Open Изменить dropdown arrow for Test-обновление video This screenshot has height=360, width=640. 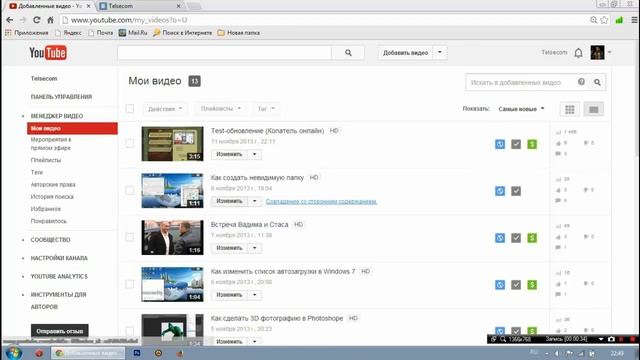[254, 154]
